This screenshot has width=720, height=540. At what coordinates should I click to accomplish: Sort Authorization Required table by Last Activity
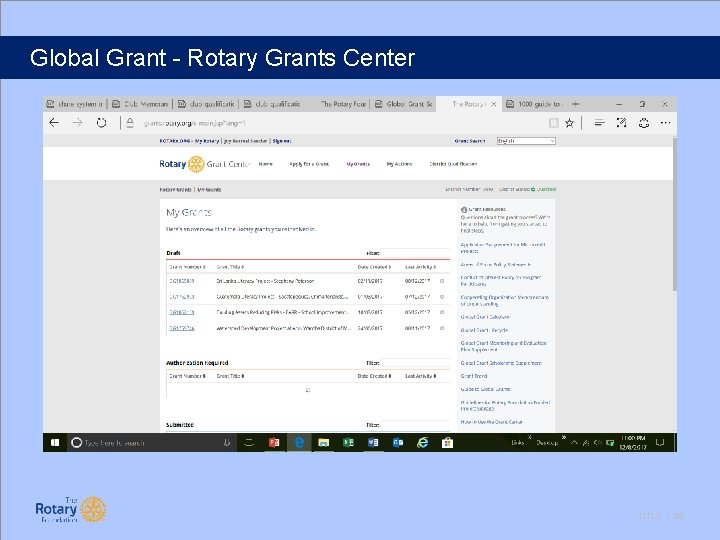point(421,376)
